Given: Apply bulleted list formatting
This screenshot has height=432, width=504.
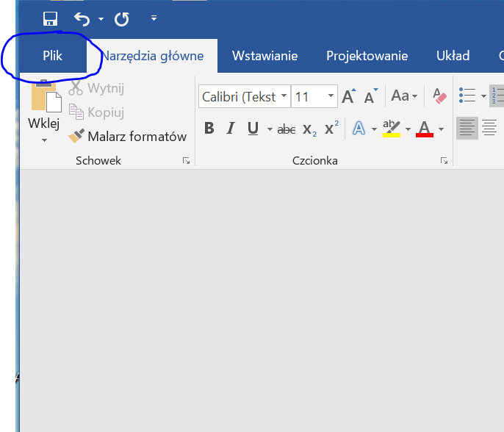Looking at the screenshot, I should point(467,96).
